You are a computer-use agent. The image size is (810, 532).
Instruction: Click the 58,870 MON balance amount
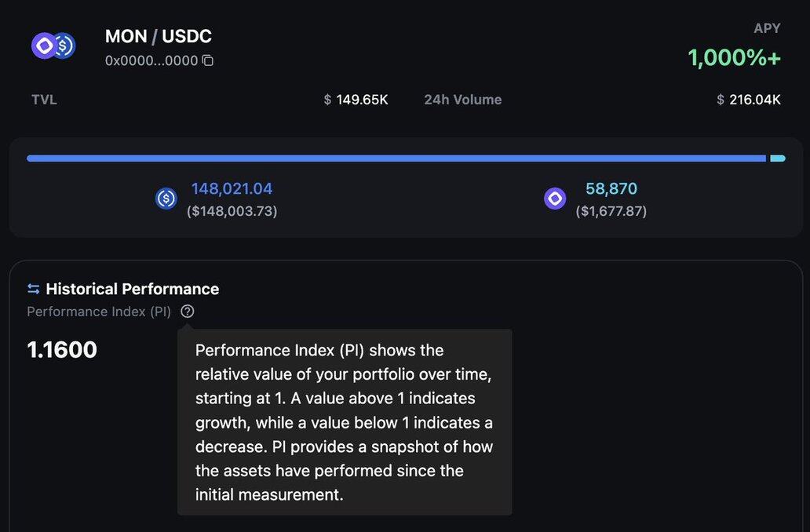coord(611,189)
